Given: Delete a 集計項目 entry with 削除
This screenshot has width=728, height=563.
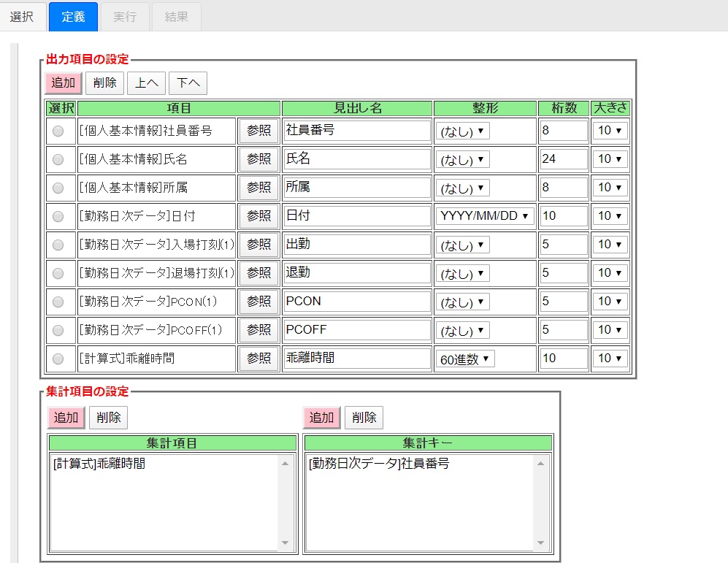Looking at the screenshot, I should click(108, 418).
